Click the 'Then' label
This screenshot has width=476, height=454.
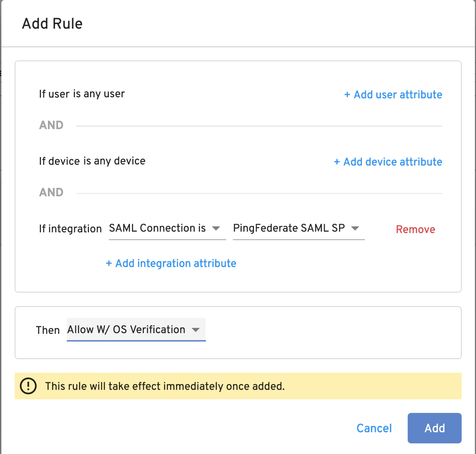[48, 330]
